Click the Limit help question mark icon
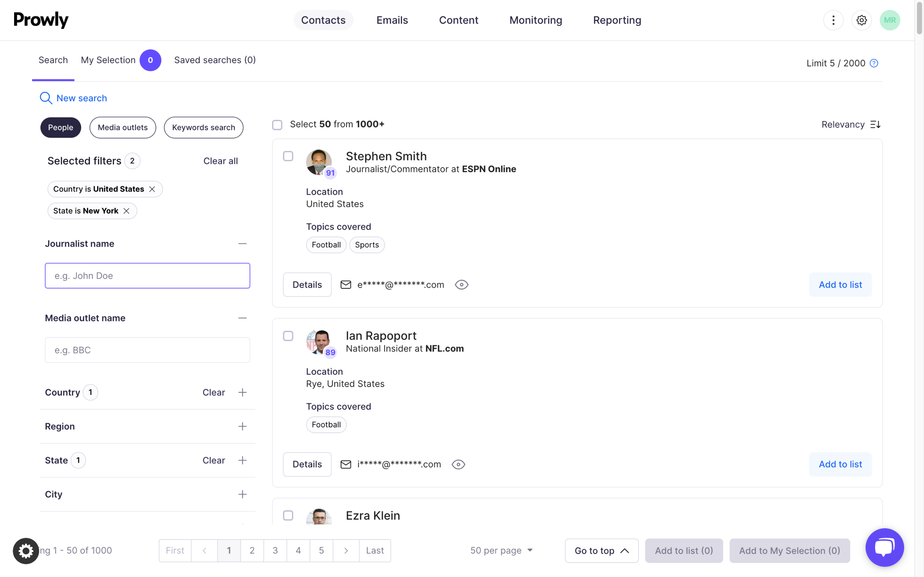Image resolution: width=924 pixels, height=577 pixels. click(x=873, y=63)
